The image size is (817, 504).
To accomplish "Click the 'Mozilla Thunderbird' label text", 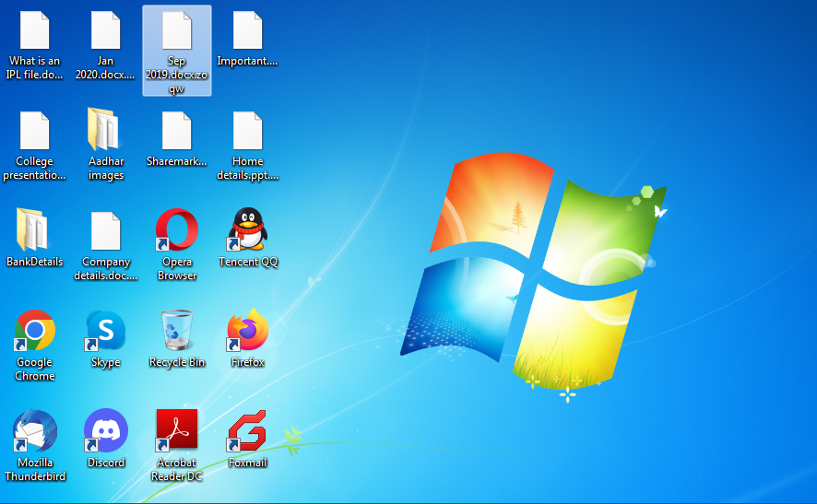I will (x=35, y=469).
